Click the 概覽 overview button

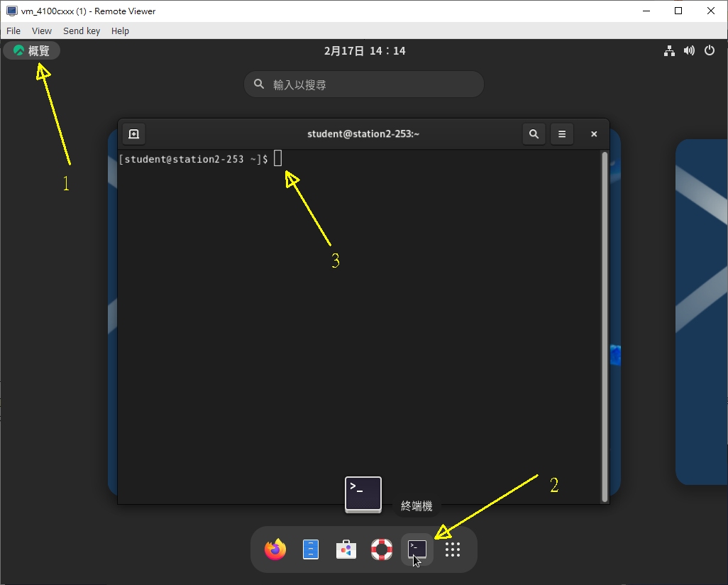[x=32, y=51]
